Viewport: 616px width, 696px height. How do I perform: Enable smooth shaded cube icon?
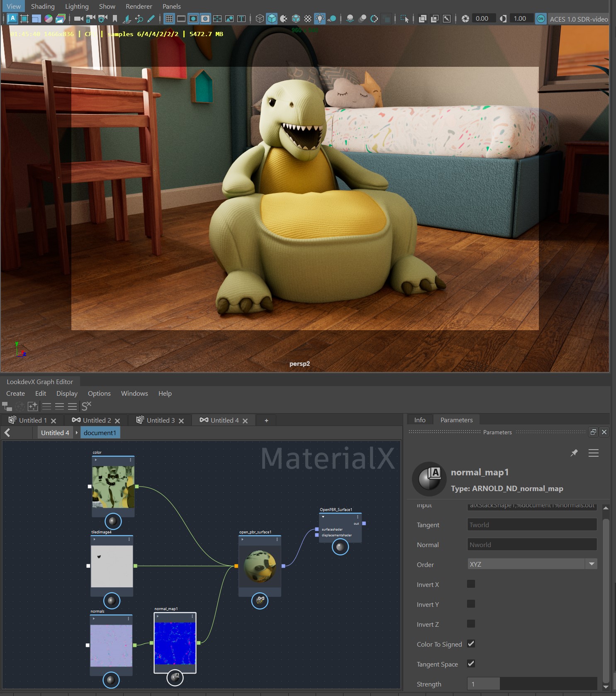[x=272, y=19]
